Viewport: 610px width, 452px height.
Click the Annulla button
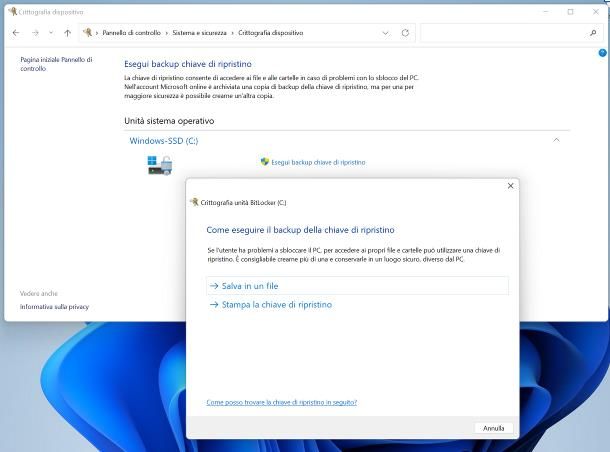[494, 428]
